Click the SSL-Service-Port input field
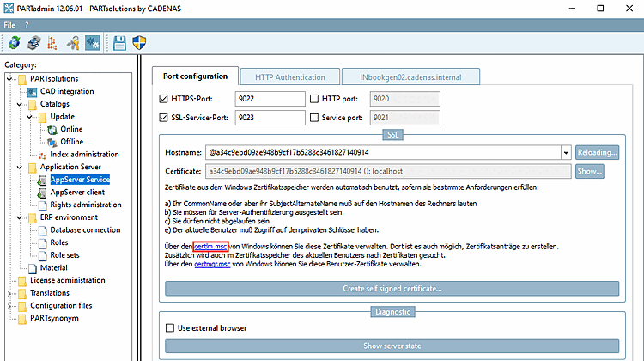Screen dimensions: 644x361 click(x=270, y=118)
